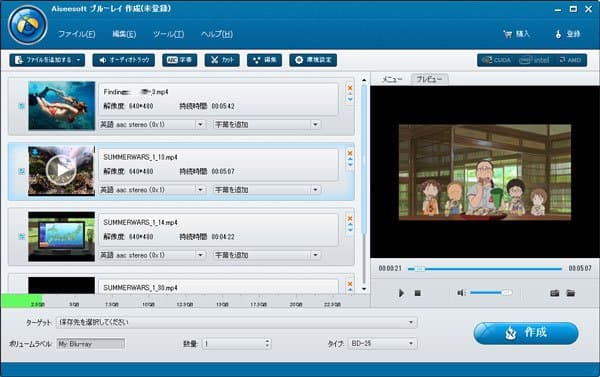Open the cut tool with the scissors icon

[222, 60]
